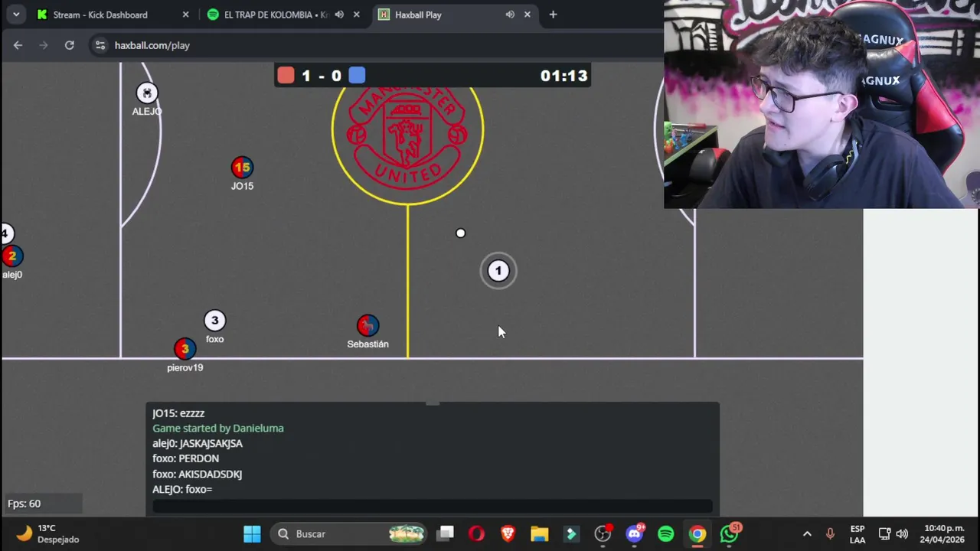Mute audio on the Haxball Play tab

pyautogui.click(x=510, y=15)
